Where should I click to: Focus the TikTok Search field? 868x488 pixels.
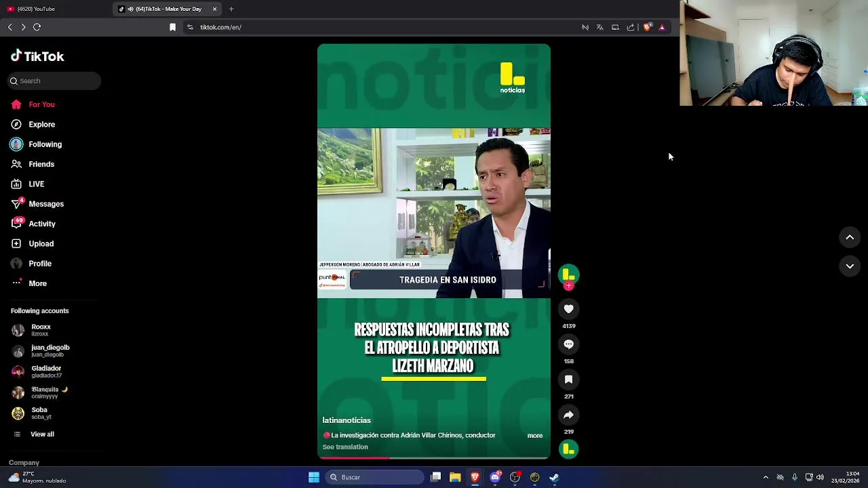point(54,81)
